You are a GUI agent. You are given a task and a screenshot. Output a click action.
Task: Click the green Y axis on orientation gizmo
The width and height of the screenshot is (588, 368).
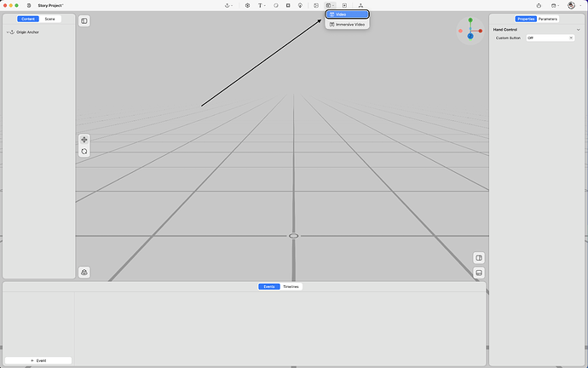[x=470, y=20]
